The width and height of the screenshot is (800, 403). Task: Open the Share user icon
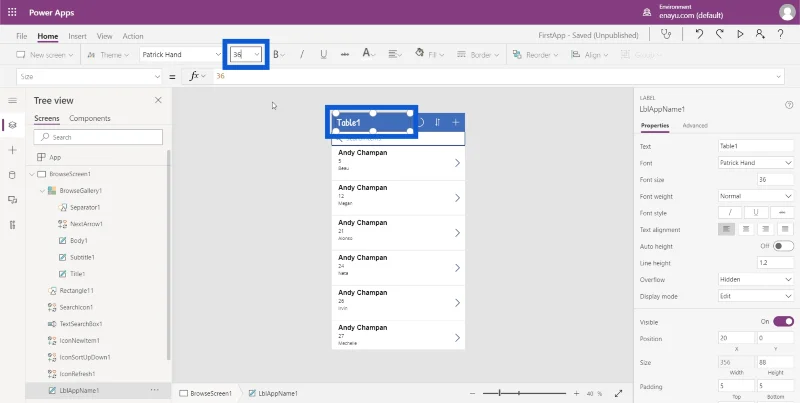(x=760, y=35)
